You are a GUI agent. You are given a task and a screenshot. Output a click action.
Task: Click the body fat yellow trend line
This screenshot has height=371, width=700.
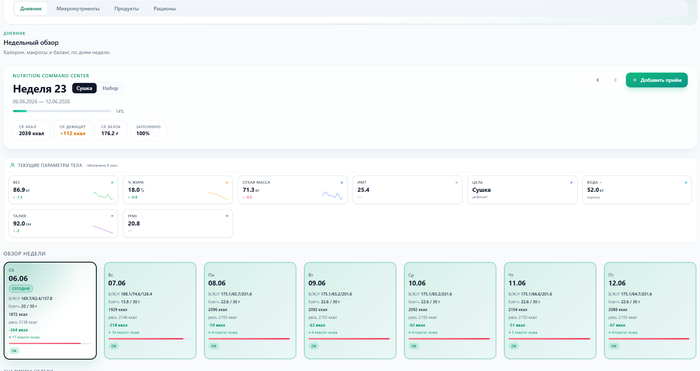click(217, 195)
